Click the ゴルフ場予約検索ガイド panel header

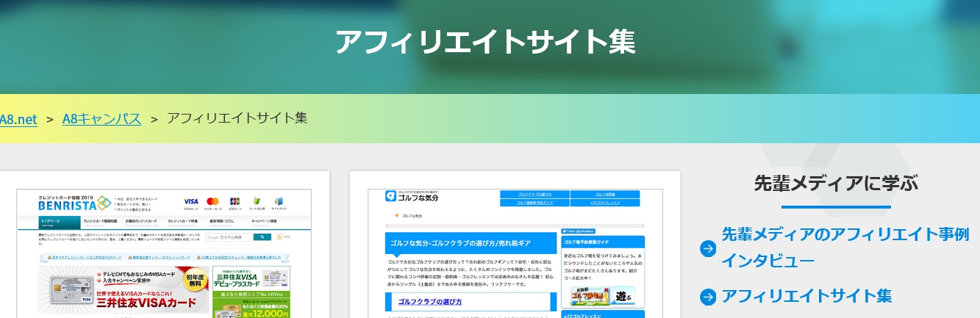click(x=602, y=241)
